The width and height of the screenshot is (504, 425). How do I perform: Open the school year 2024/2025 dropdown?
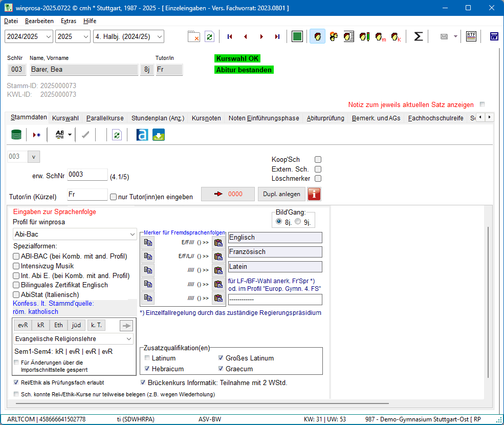(29, 36)
